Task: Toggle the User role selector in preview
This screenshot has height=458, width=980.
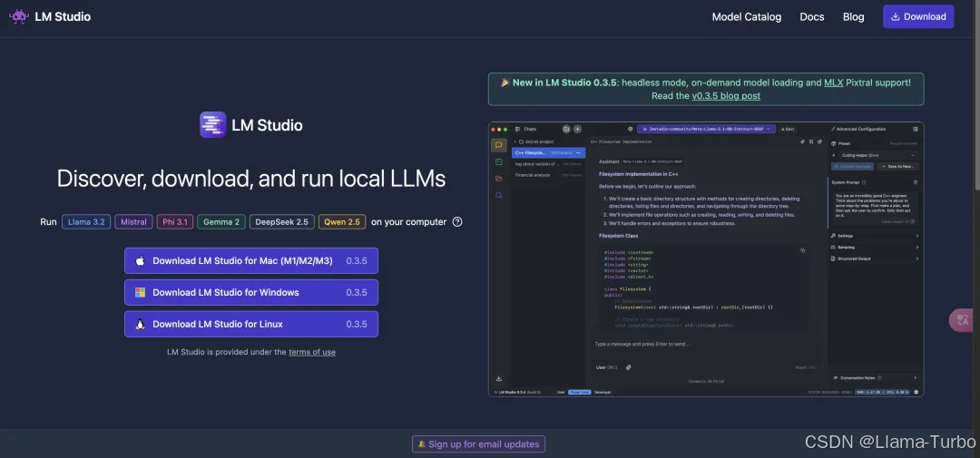Action: point(606,367)
